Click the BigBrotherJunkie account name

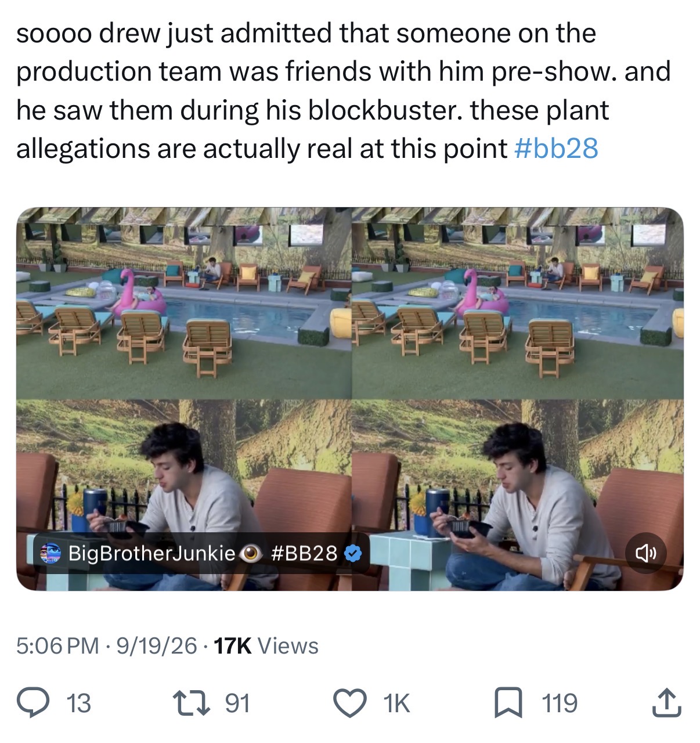(152, 553)
